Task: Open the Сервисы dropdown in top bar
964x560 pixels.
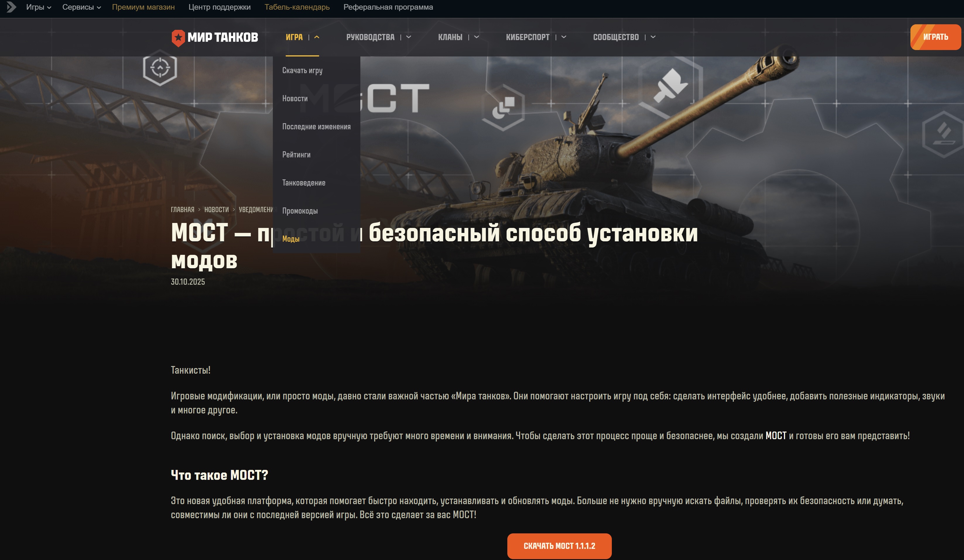Action: [81, 7]
